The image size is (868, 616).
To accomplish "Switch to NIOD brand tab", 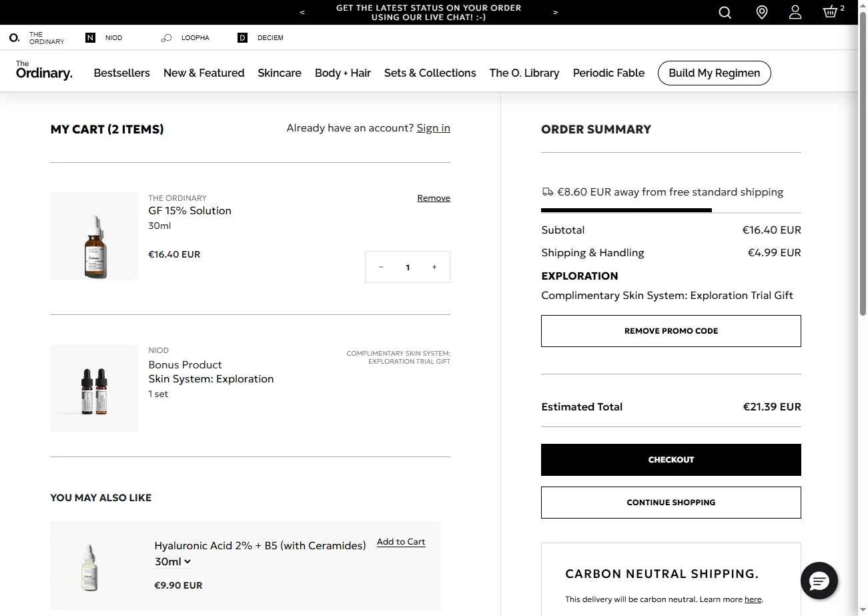I will 104,38.
